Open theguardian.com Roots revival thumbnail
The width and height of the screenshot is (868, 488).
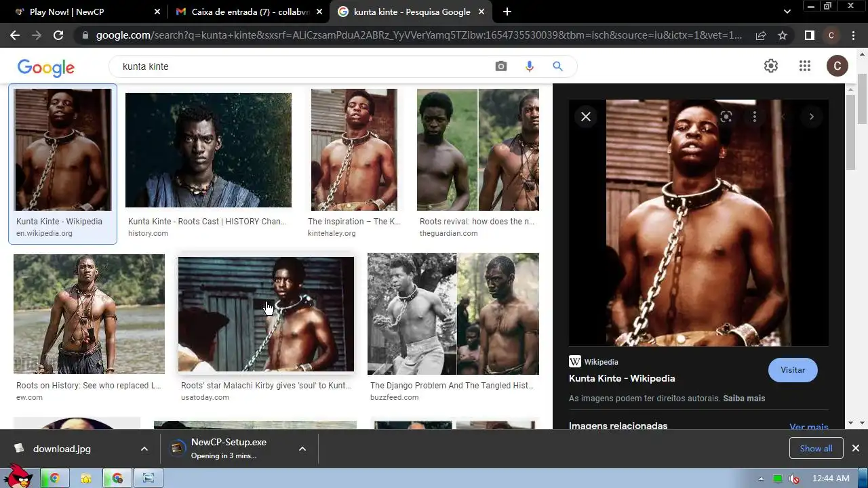[478, 150]
